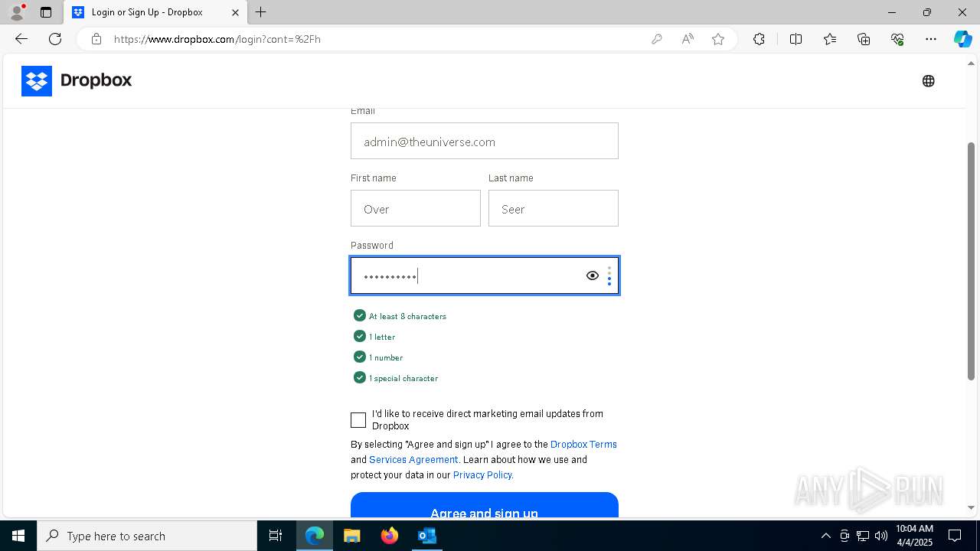Image resolution: width=980 pixels, height=551 pixels.
Task: Click scrollbar down arrow
Action: pyautogui.click(x=972, y=507)
